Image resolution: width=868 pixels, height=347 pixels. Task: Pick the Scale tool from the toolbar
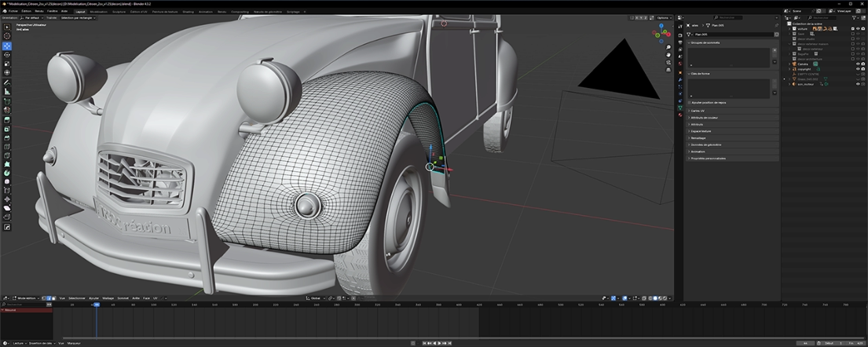pos(7,64)
